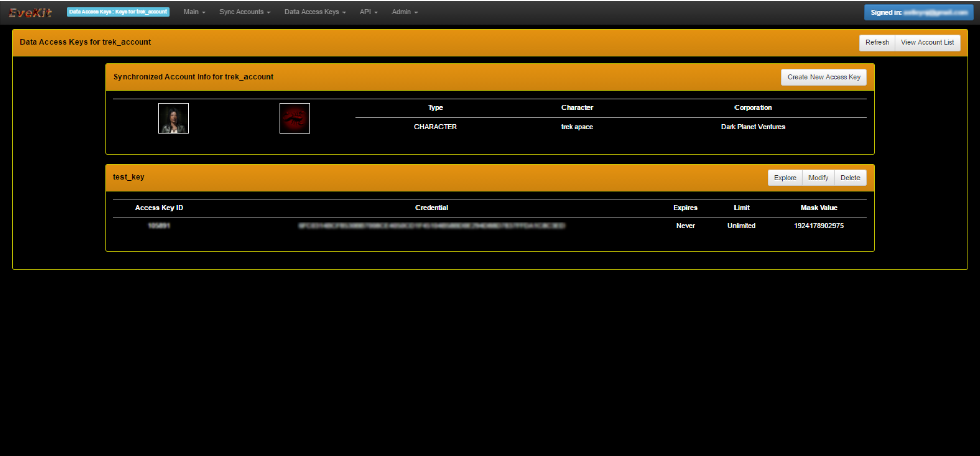Click the character portrait thumbnail

coord(174,118)
